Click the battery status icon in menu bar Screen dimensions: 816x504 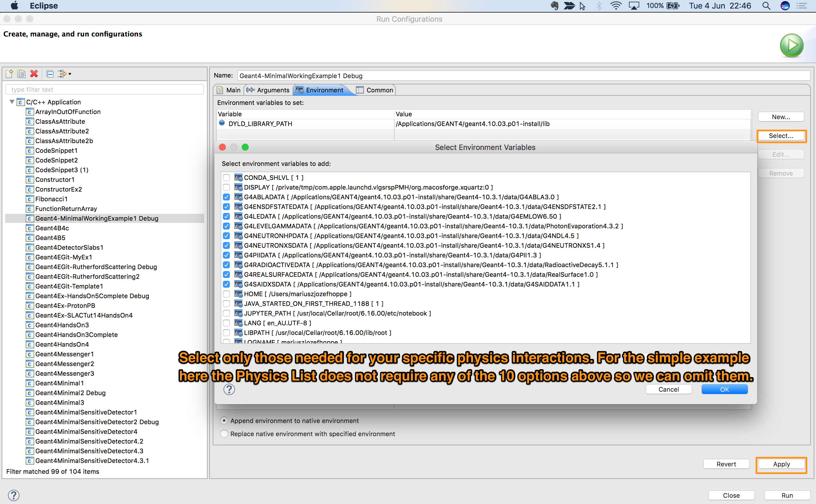coord(673,6)
